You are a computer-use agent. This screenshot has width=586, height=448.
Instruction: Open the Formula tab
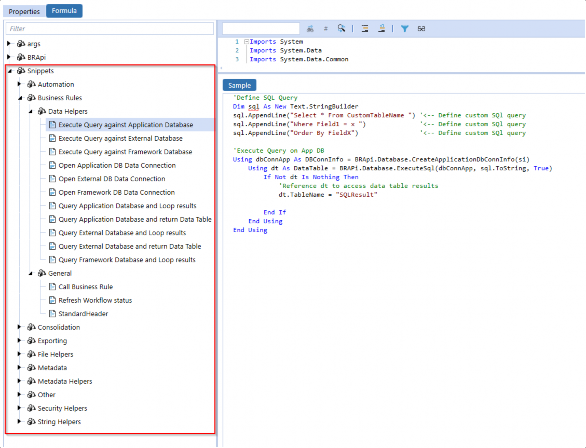[64, 11]
